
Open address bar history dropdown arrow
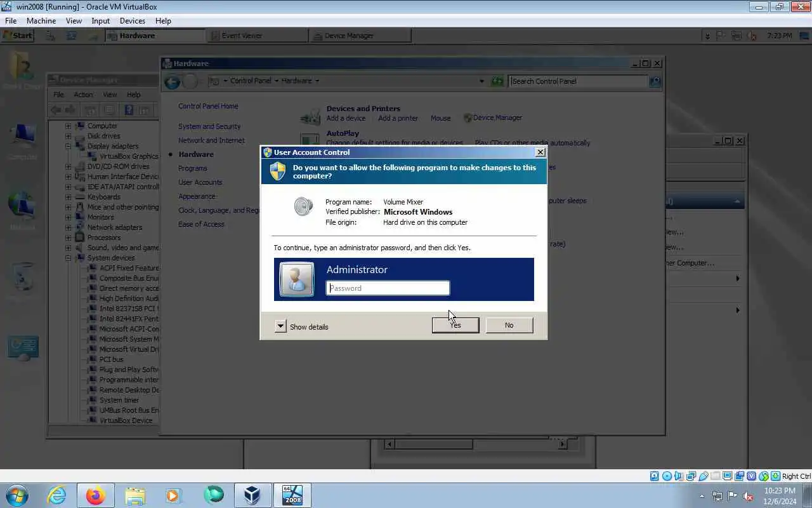click(x=481, y=81)
